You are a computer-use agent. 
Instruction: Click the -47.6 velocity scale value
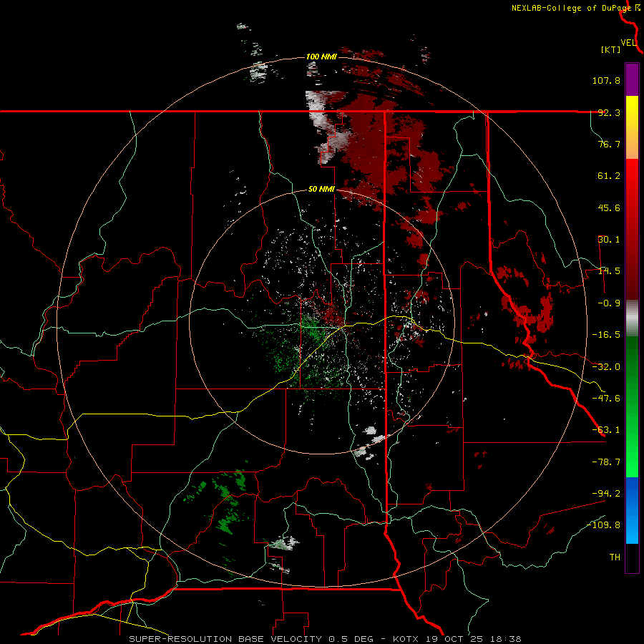[606, 399]
